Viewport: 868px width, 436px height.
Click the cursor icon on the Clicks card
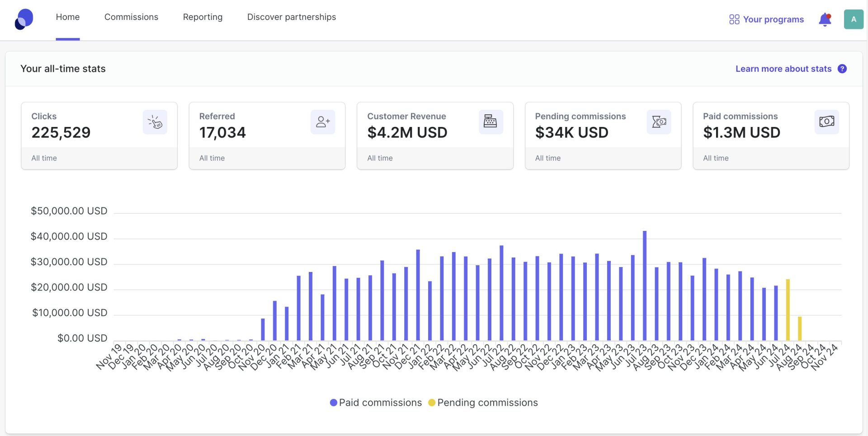pos(155,122)
